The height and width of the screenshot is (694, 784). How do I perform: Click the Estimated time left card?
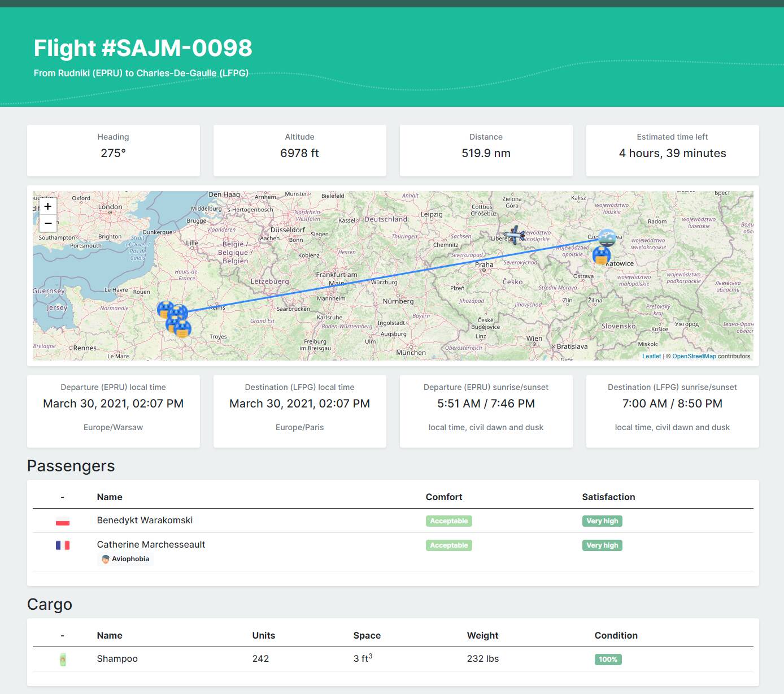coord(672,150)
